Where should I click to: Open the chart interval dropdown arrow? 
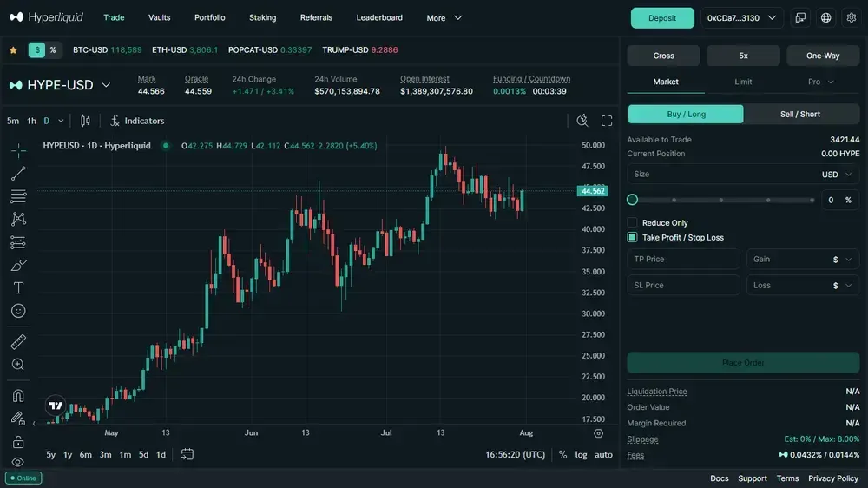[x=61, y=121]
